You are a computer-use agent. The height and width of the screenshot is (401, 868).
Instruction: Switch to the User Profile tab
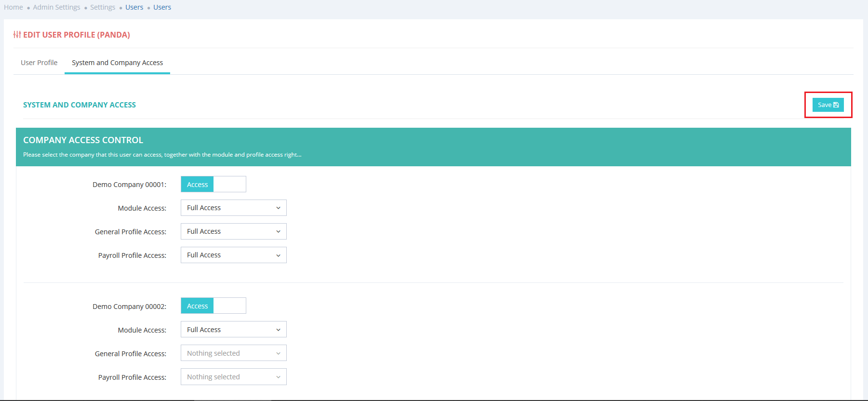[x=39, y=63]
